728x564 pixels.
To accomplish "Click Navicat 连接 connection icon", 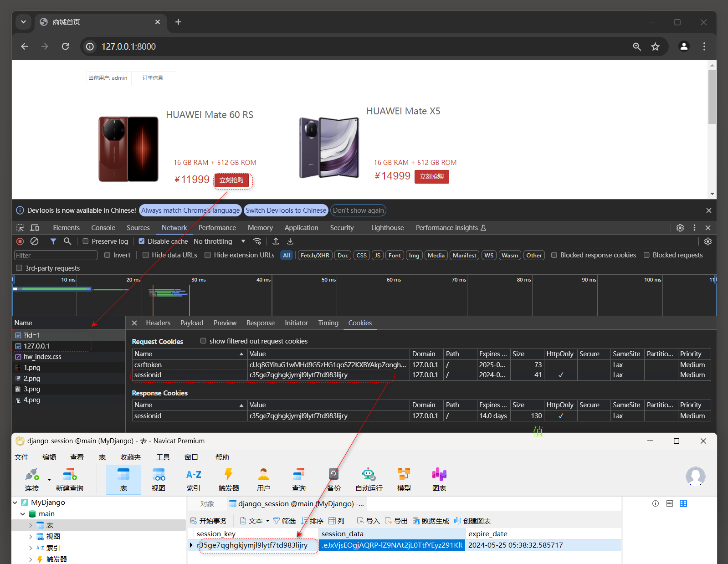I will (32, 480).
